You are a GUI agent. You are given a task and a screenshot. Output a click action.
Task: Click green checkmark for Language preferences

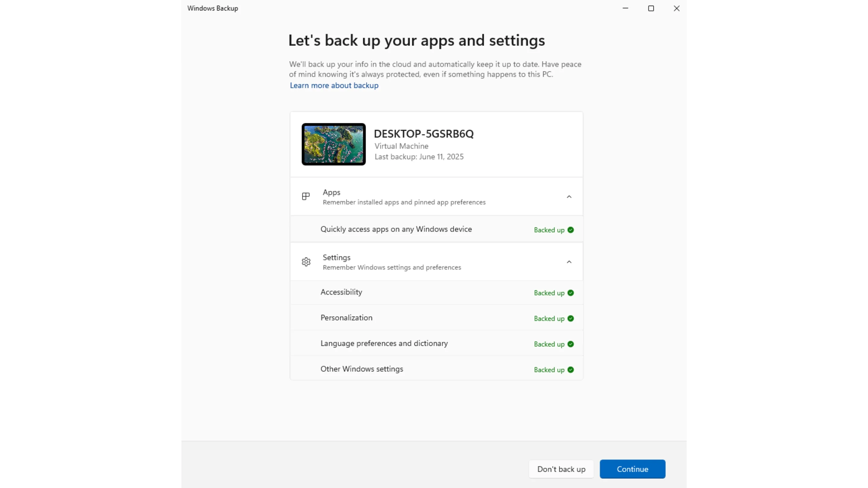pos(571,344)
